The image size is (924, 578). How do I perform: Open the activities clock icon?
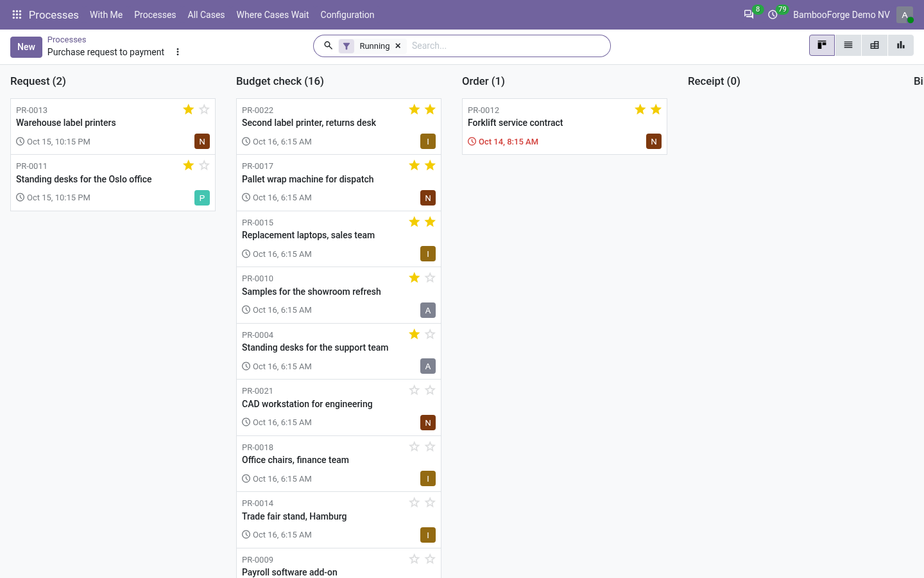tap(773, 14)
